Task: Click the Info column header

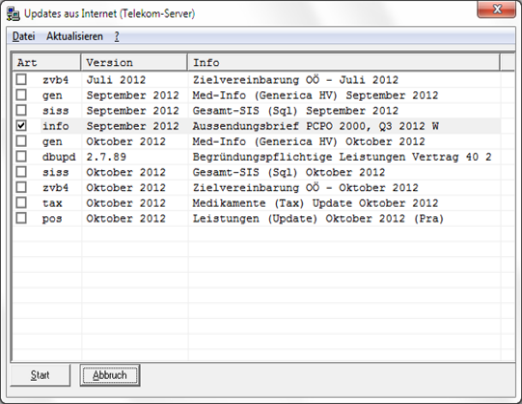Action: [x=344, y=62]
